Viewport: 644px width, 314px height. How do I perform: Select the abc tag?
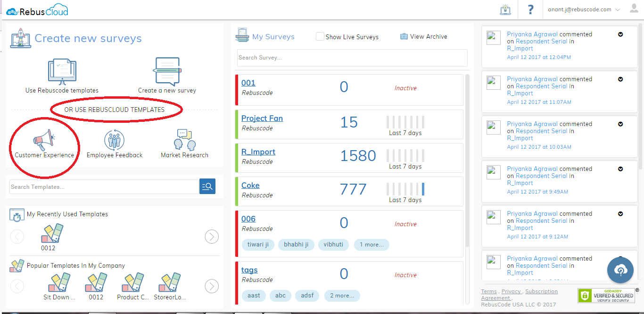point(281,296)
